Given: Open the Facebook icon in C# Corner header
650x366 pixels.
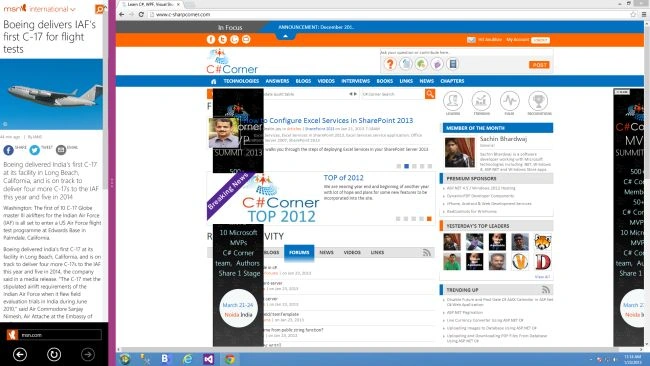Looking at the screenshot, I should click(x=211, y=39).
